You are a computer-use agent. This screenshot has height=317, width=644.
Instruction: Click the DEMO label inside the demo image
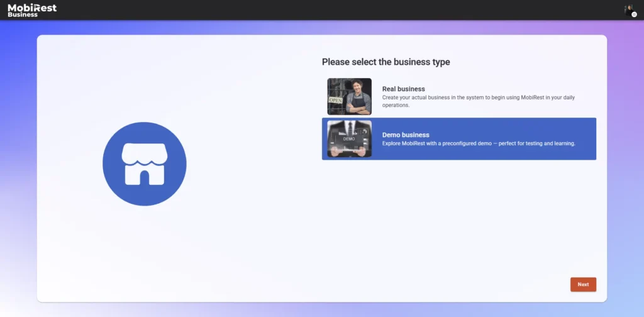tap(349, 138)
